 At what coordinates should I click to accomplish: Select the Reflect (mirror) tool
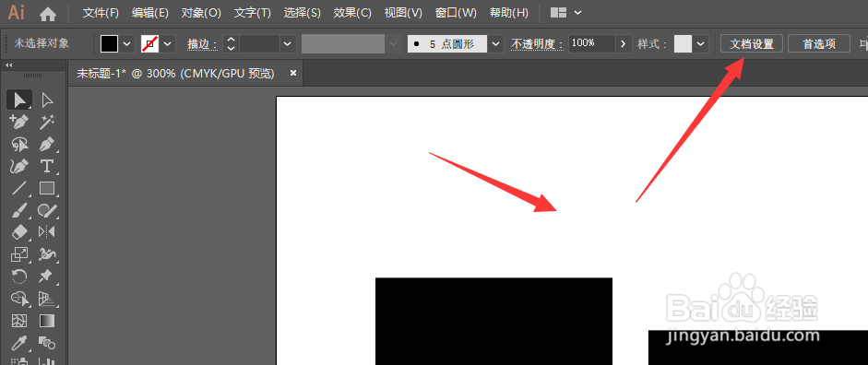pyautogui.click(x=47, y=231)
